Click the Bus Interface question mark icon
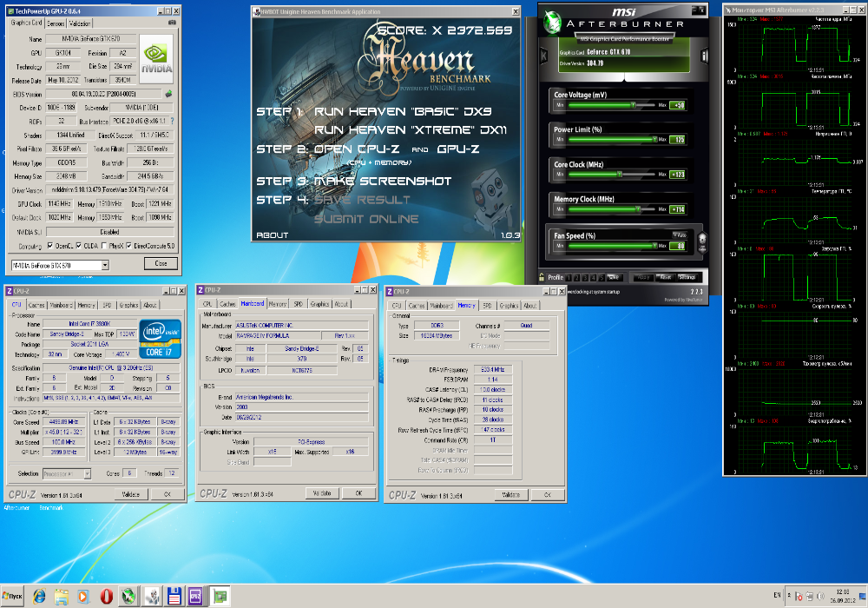The height and width of the screenshot is (608, 868). coord(172,121)
